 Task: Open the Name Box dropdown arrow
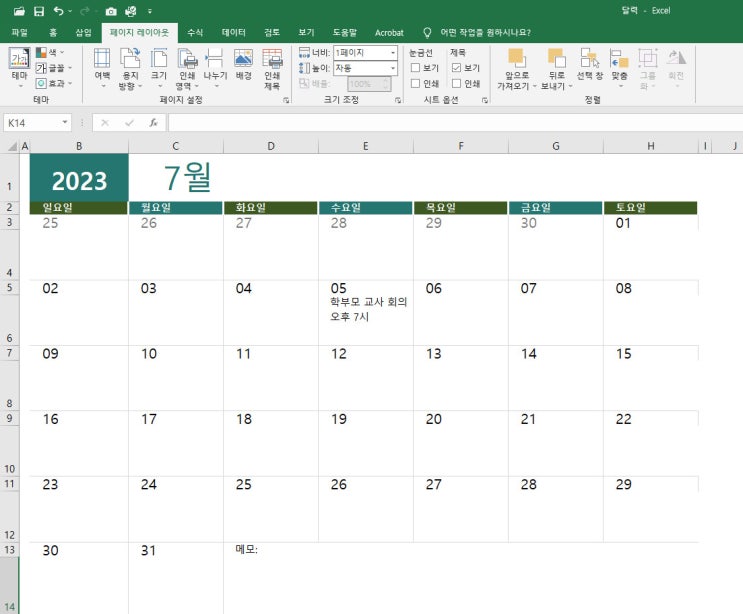tap(65, 123)
